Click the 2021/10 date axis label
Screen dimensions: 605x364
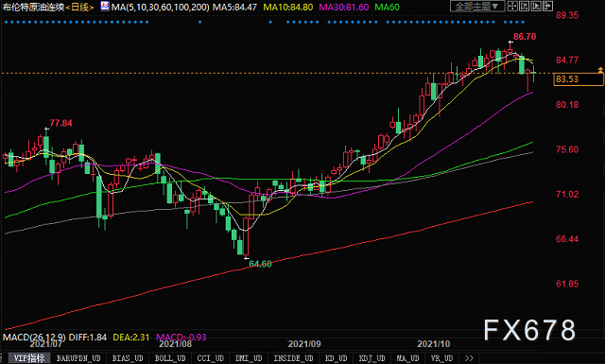434,344
